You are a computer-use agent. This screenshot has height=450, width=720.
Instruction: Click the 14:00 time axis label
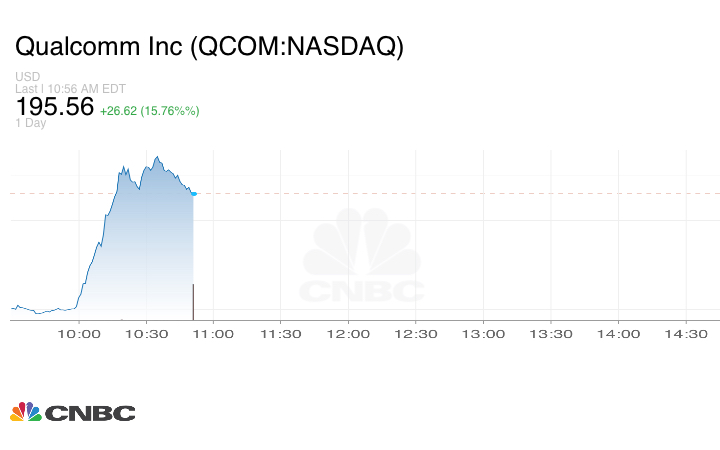pos(618,334)
